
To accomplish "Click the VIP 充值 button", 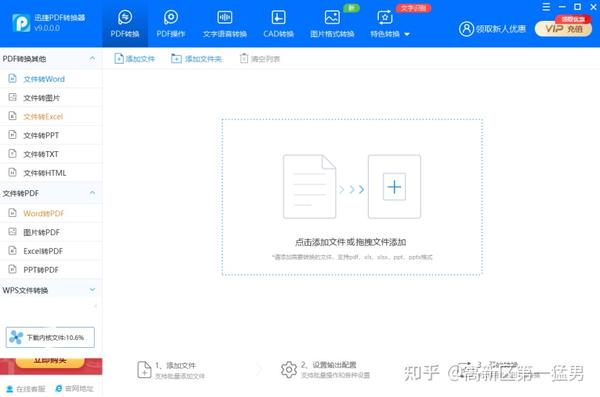I will (x=563, y=29).
